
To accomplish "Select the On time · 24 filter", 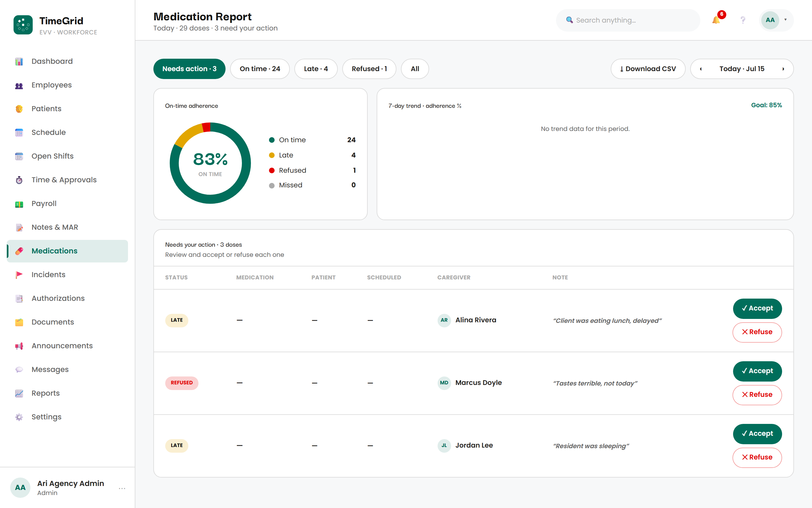I will pos(260,69).
